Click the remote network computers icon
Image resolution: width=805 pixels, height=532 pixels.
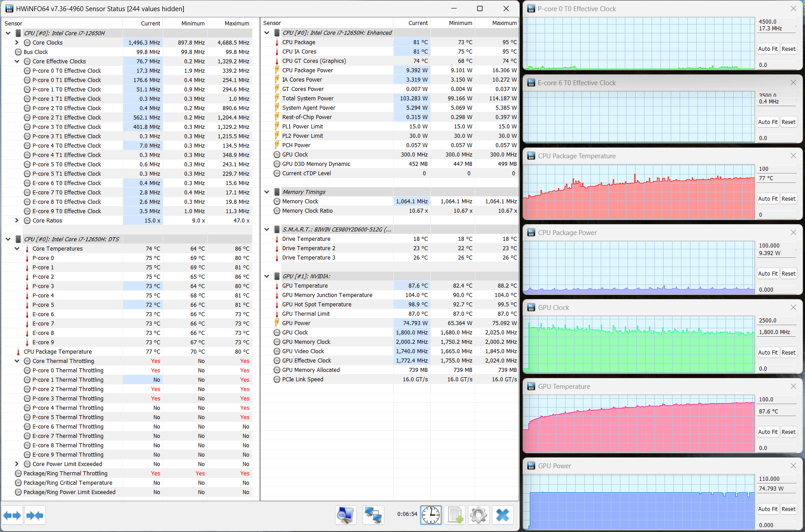click(x=373, y=515)
